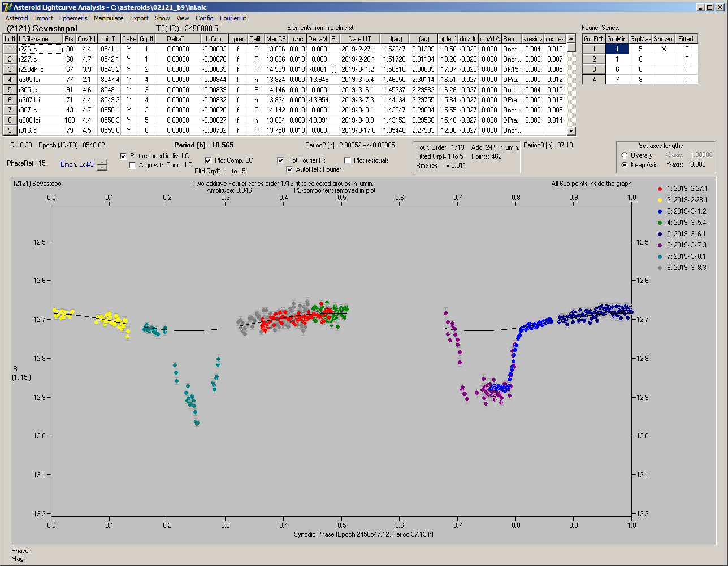
Task: Open the Config menu
Action: click(205, 18)
